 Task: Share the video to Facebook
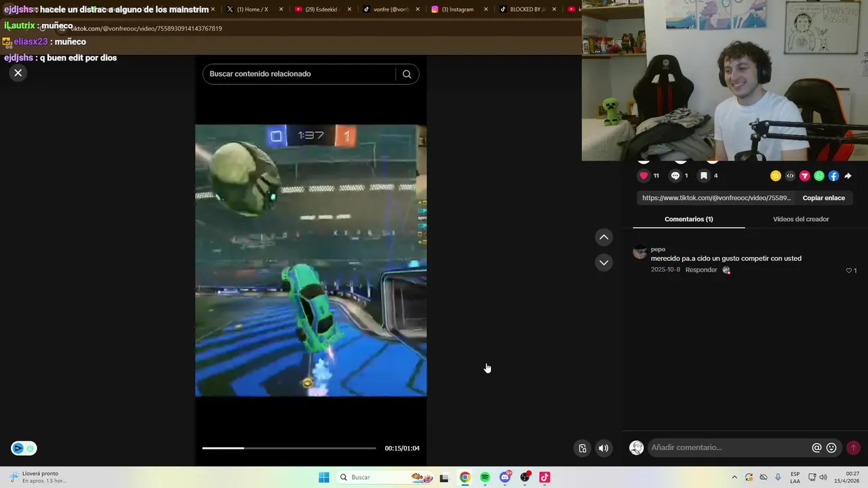click(x=833, y=176)
